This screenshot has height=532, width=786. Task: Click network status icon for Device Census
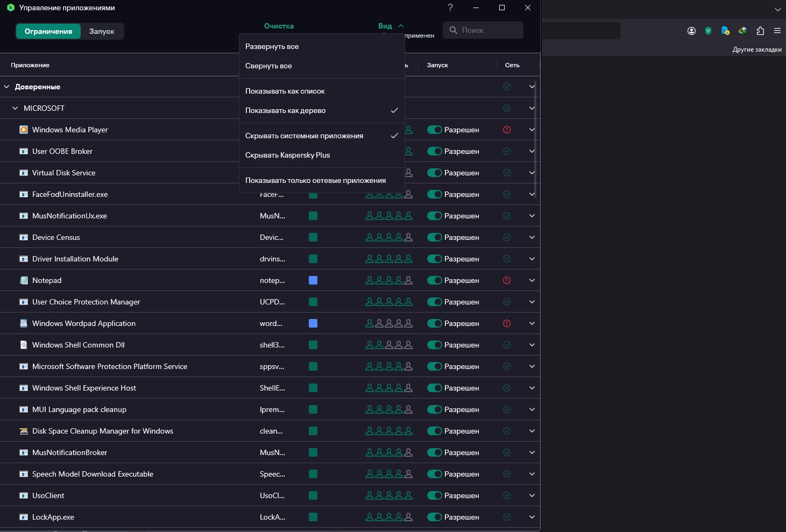506,237
